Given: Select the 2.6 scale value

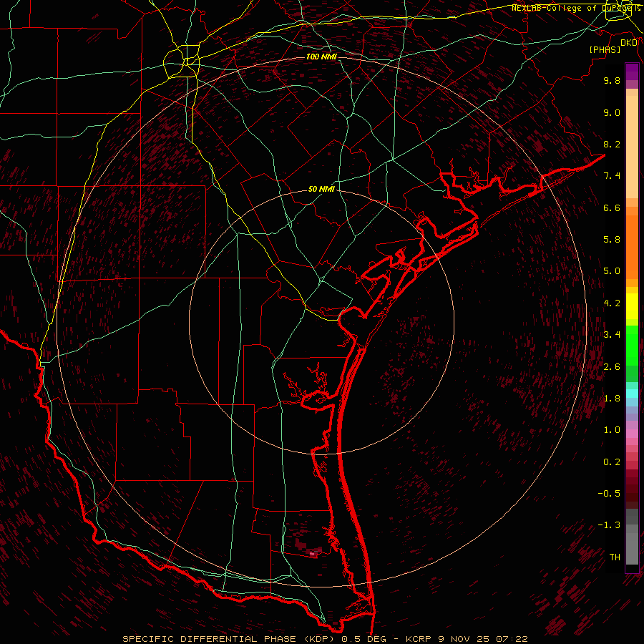Looking at the screenshot, I should click(612, 367).
